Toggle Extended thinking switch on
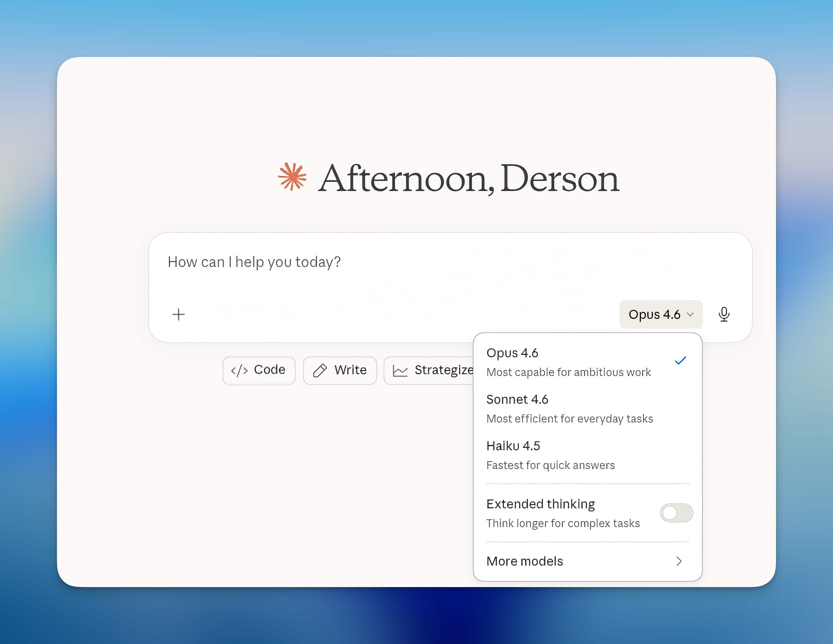833x644 pixels. 676,513
